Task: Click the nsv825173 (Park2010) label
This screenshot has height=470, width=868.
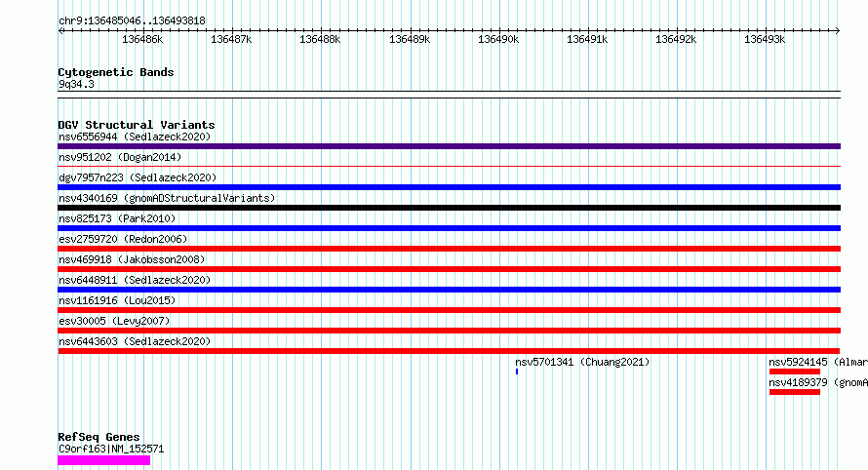Action: coord(117,218)
